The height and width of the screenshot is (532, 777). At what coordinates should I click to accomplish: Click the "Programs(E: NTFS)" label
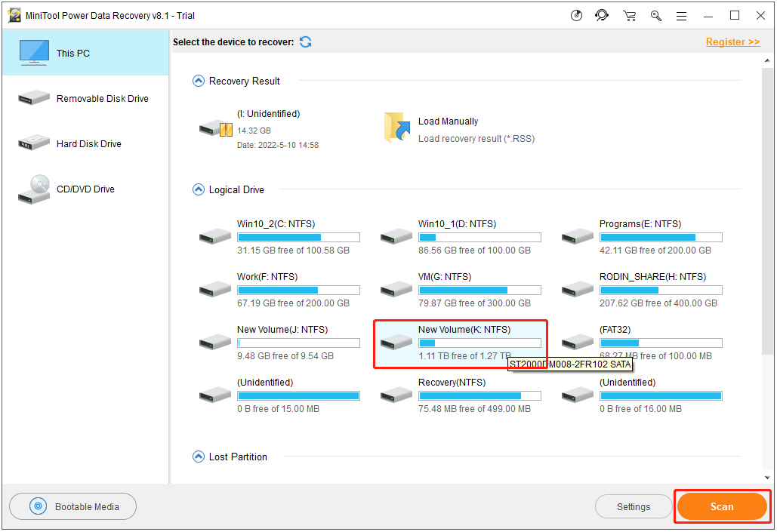click(640, 224)
